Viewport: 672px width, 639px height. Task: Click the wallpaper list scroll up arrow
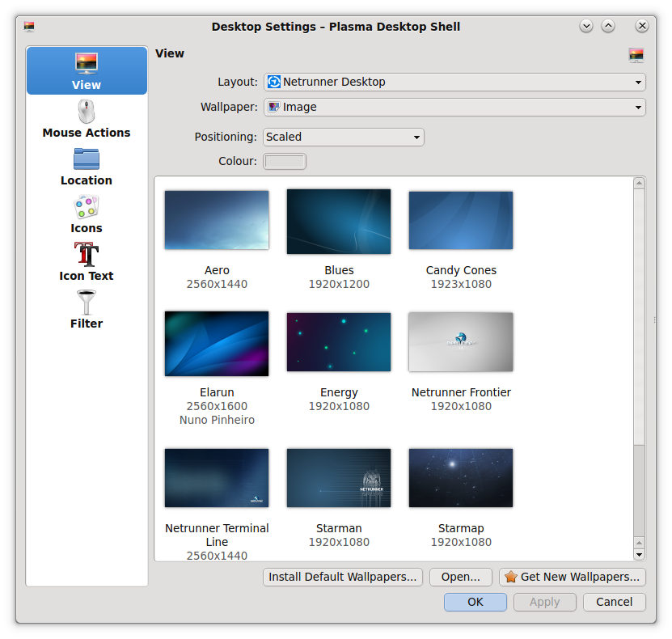pos(639,184)
